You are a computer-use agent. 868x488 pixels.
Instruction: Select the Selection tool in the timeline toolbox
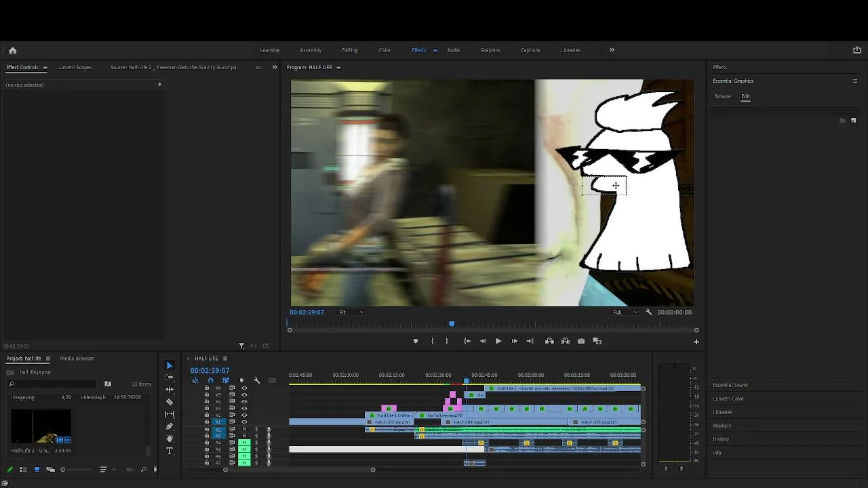pos(170,365)
